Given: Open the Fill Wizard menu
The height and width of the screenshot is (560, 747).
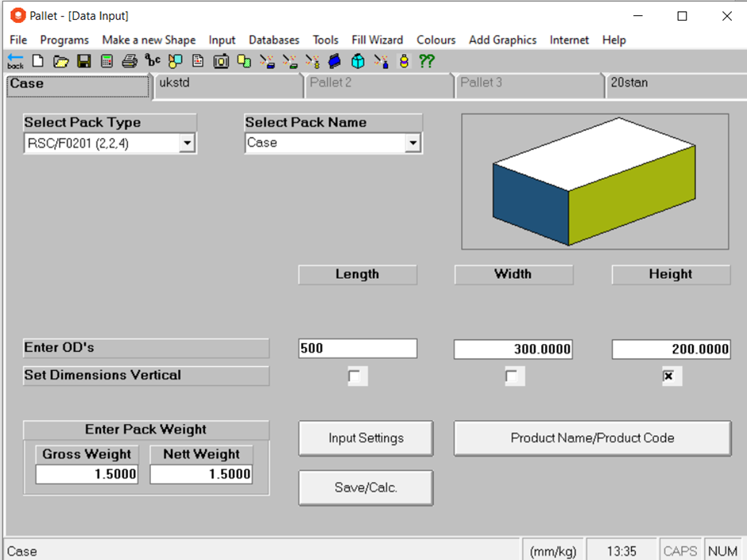Looking at the screenshot, I should pos(377,40).
